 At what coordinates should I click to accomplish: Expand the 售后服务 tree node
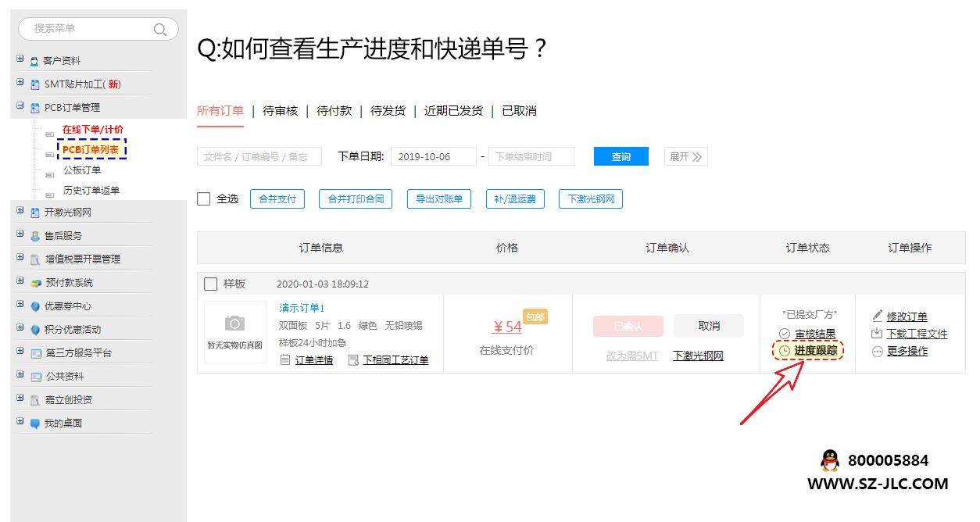tap(20, 234)
